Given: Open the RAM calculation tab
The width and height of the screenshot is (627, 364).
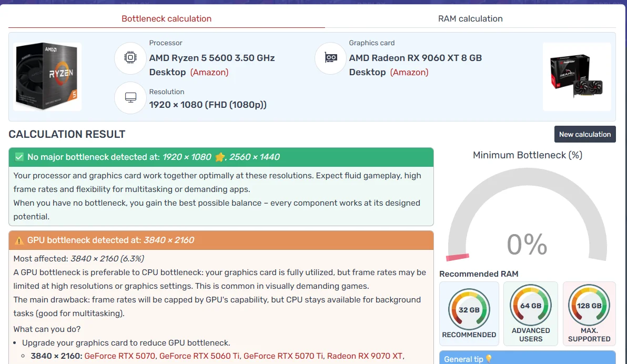Looking at the screenshot, I should pyautogui.click(x=470, y=19).
